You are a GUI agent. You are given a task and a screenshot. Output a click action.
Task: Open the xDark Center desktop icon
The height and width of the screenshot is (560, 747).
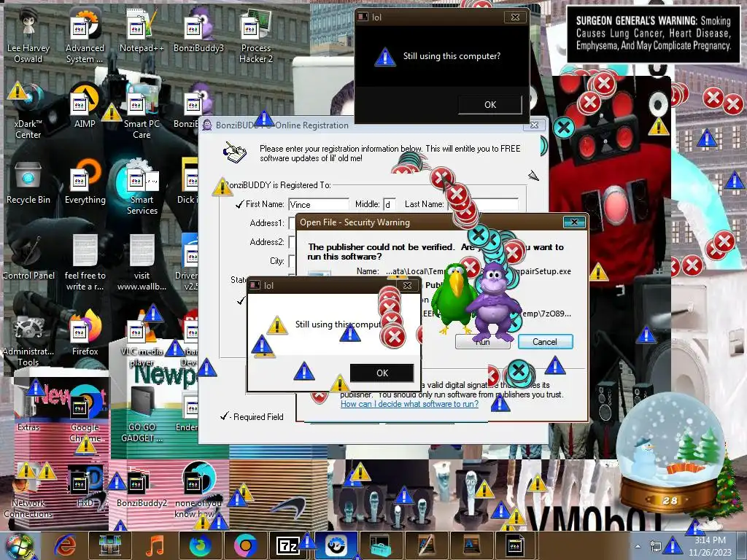tap(28, 112)
